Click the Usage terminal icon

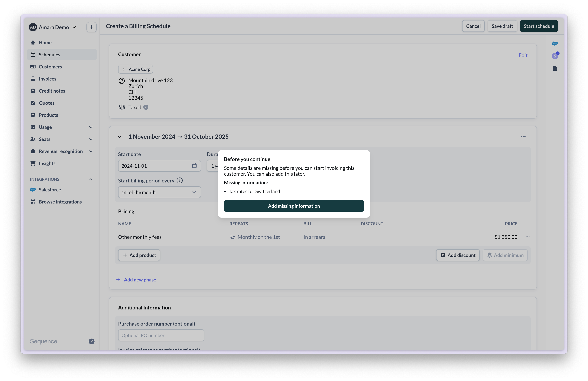coord(33,127)
